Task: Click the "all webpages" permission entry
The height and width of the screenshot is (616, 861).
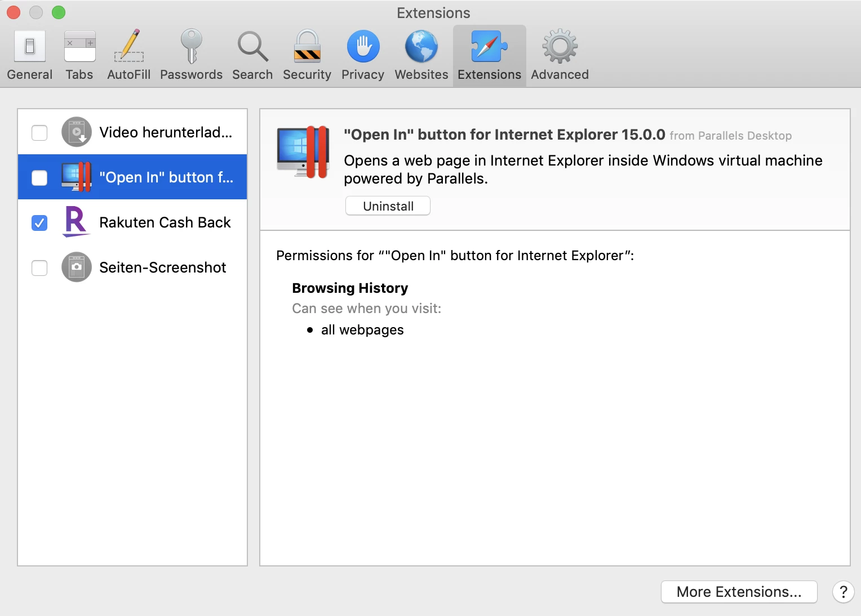Action: pos(362,330)
